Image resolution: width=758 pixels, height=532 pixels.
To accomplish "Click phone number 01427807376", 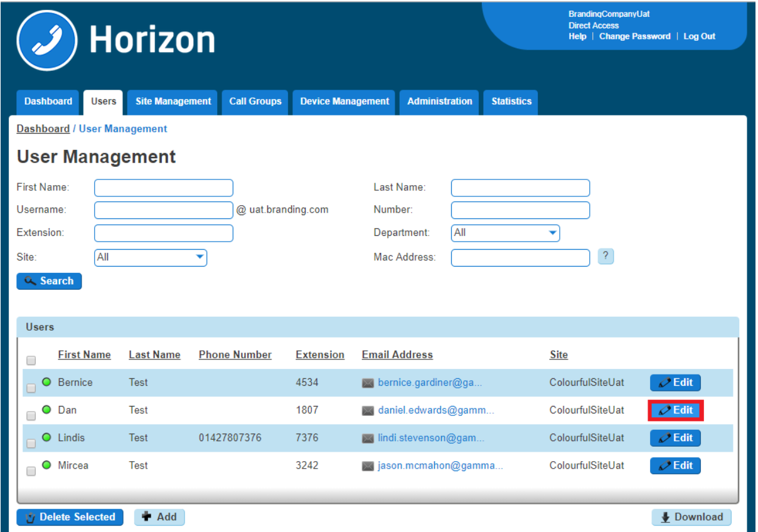I will click(x=230, y=438).
